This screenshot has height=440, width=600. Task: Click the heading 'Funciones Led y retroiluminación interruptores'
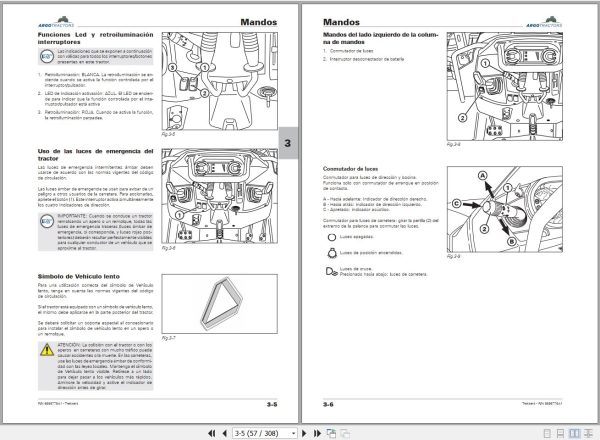[x=95, y=38]
